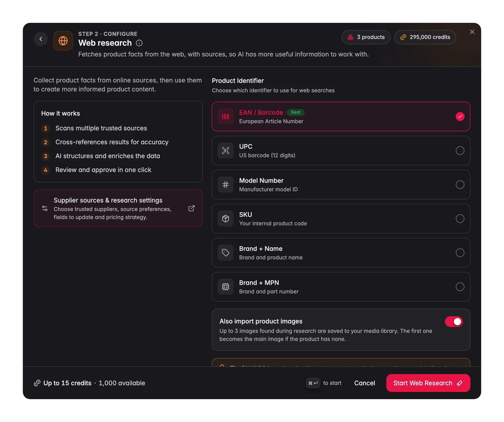Viewport: 504px width, 422px height.
Task: Click 'Choose which identifier to use for web searches'
Action: 273,90
